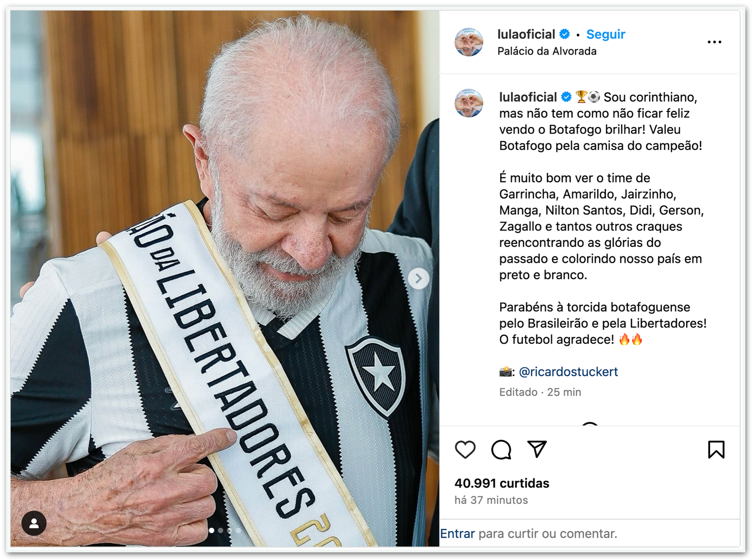Select the second carousel indicator dot
The image size is (752, 560).
220,530
